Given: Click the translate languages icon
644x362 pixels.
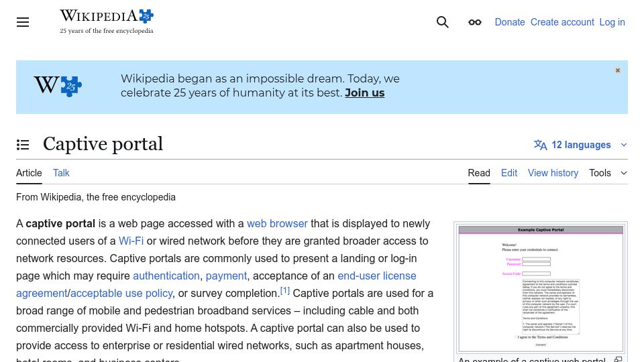Looking at the screenshot, I should click(x=540, y=145).
